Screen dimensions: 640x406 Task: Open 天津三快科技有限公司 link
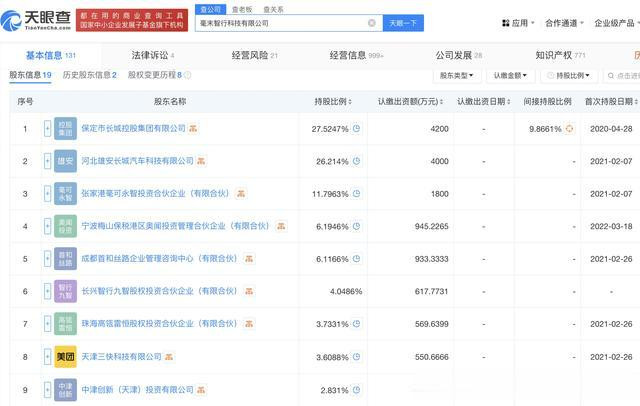click(121, 357)
